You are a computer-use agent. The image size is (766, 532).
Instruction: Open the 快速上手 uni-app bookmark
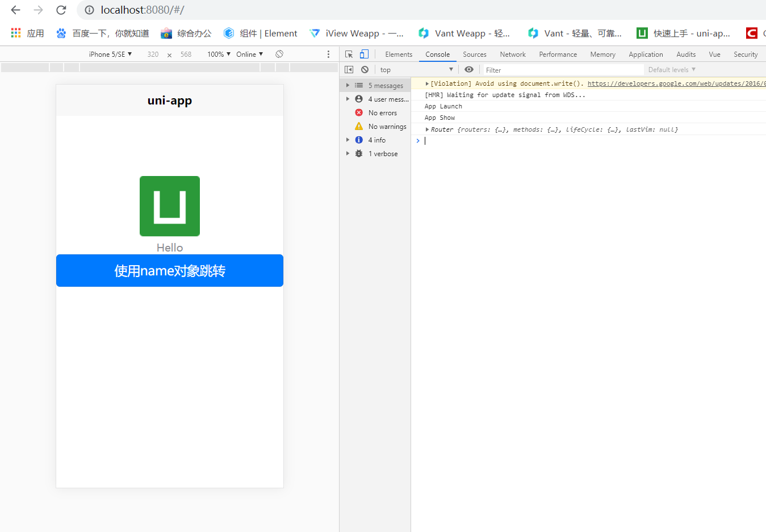tap(684, 33)
